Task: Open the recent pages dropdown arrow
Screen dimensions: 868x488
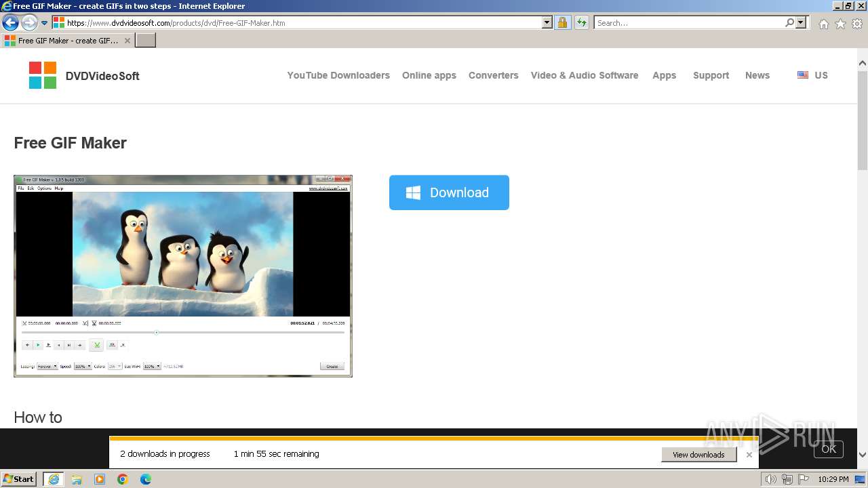Action: [45, 23]
